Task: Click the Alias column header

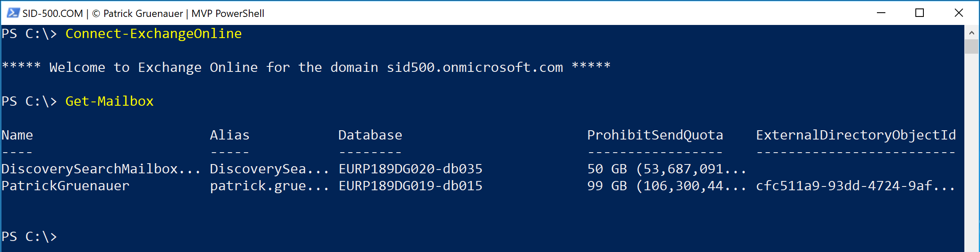Action: tap(230, 135)
